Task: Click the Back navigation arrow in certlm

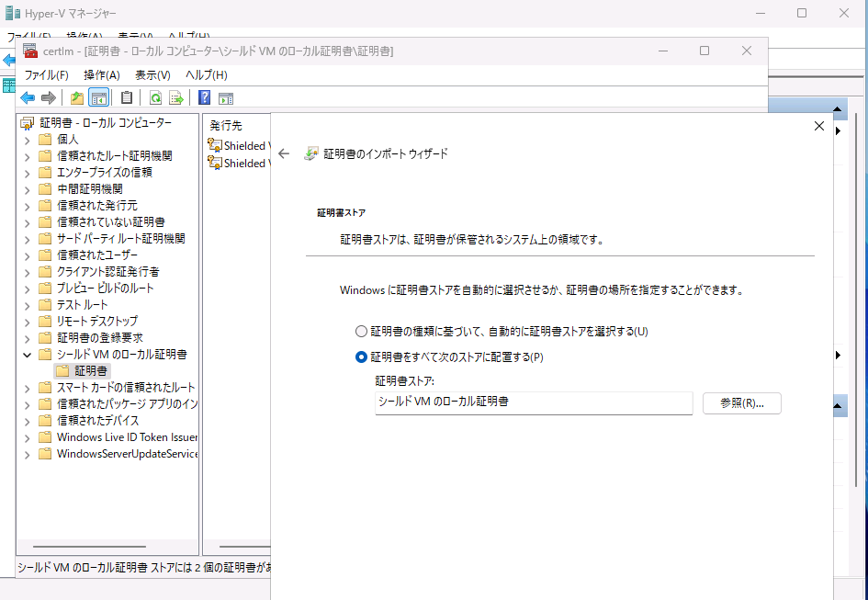Action: click(x=28, y=97)
